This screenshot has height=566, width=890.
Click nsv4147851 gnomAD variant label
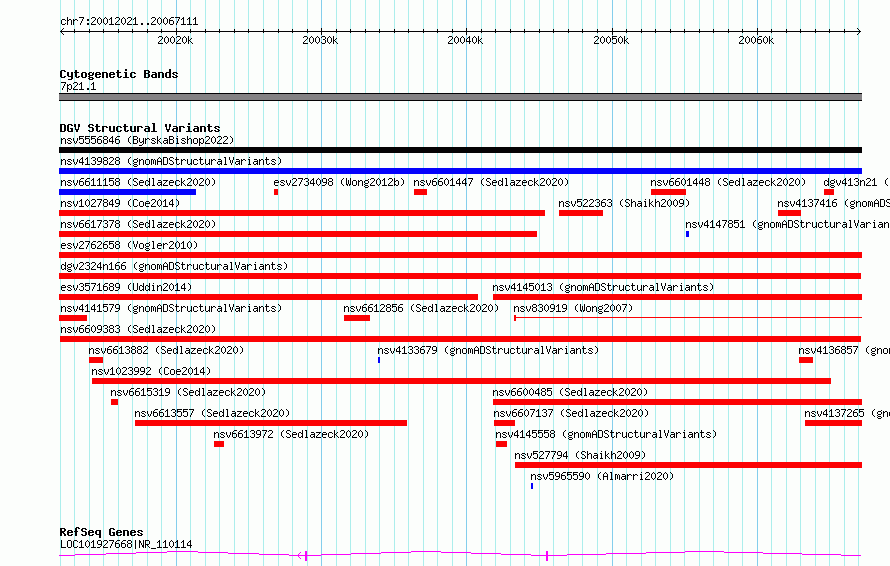point(788,224)
